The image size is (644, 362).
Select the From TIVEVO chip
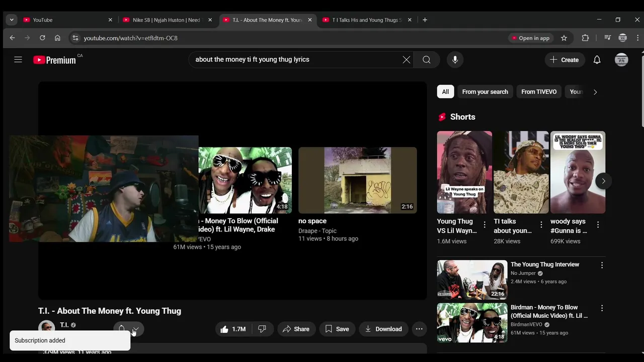click(x=539, y=92)
